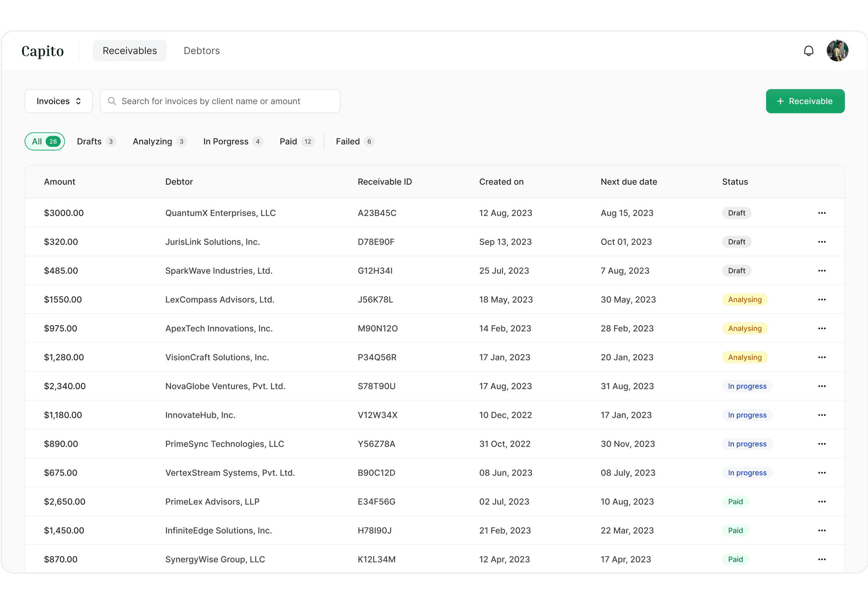The image size is (868, 604).
Task: Click the search magnifier icon
Action: tap(112, 101)
